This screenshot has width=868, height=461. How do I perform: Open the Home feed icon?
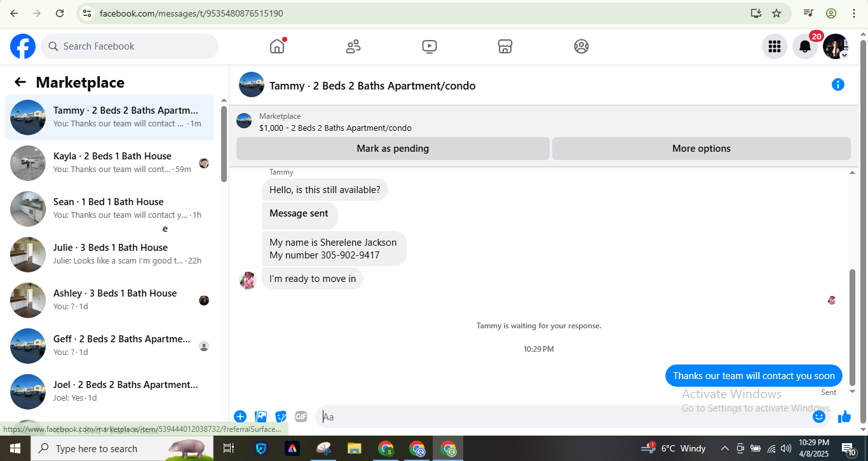(277, 46)
